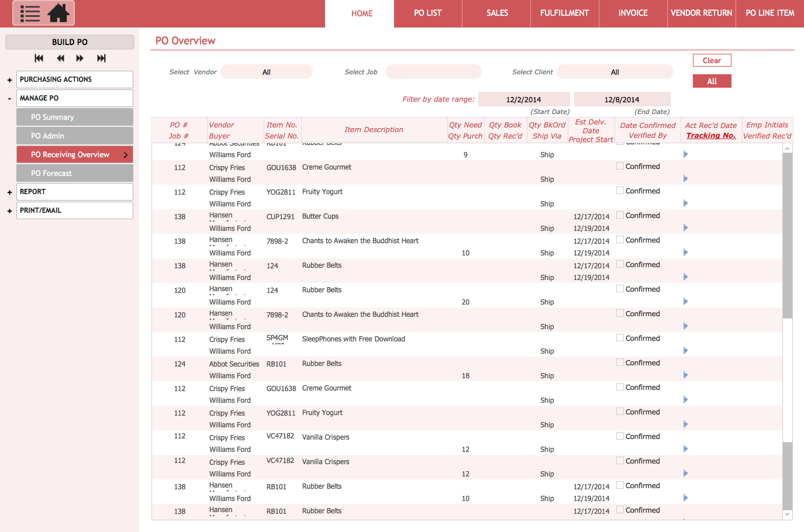Viewport: 804px width, 532px height.
Task: Open blue arrow for PO 138 Chants row
Action: [x=685, y=253]
